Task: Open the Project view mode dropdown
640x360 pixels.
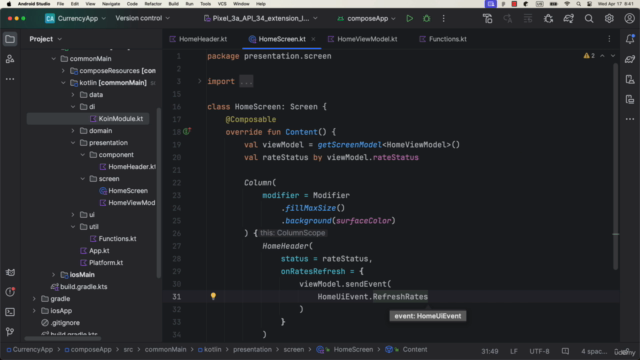Action: (x=45, y=39)
